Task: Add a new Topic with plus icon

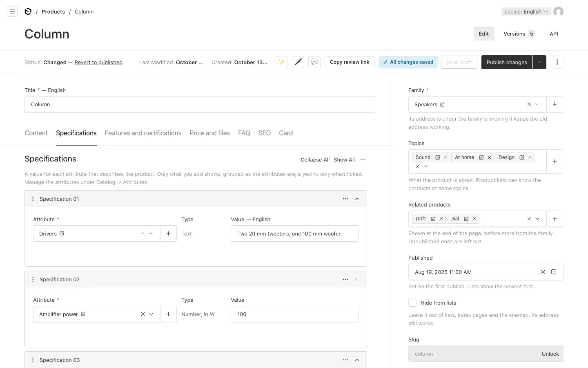Action: (555, 162)
